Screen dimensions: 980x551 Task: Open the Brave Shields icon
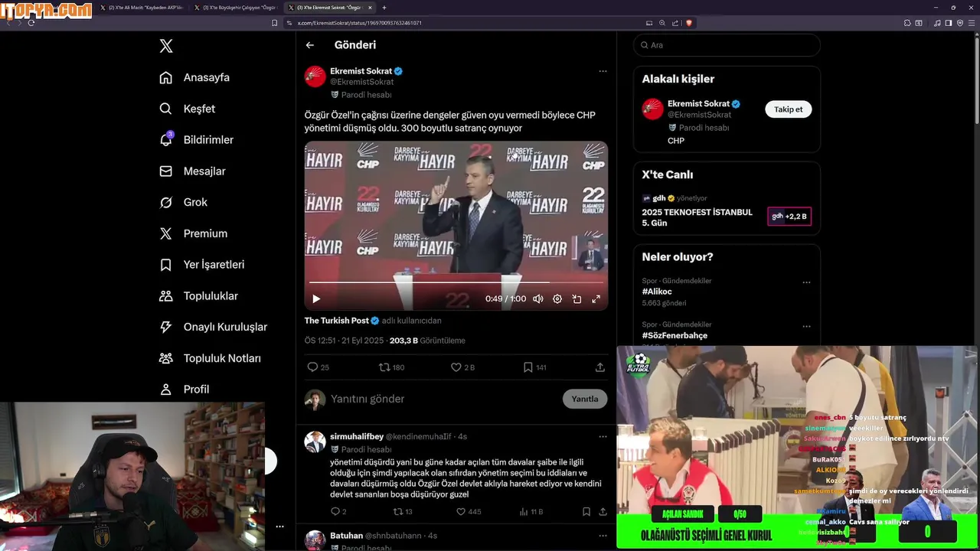click(x=689, y=23)
